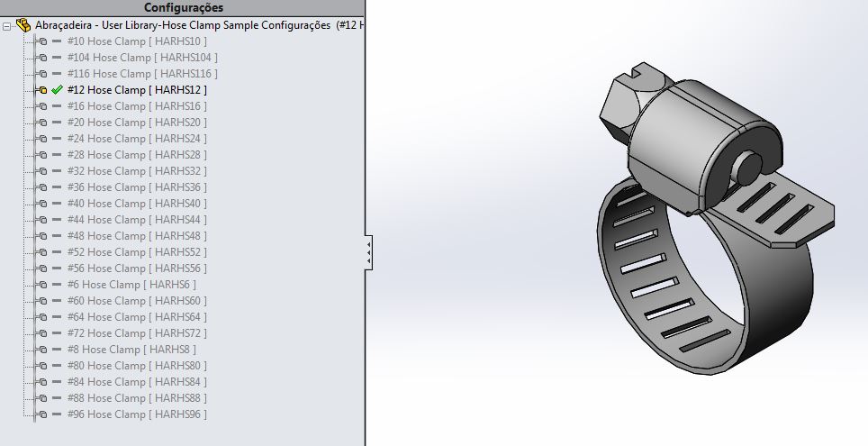
Task: Click configuration icon of #72 Hose Clamp
Action: click(42, 333)
